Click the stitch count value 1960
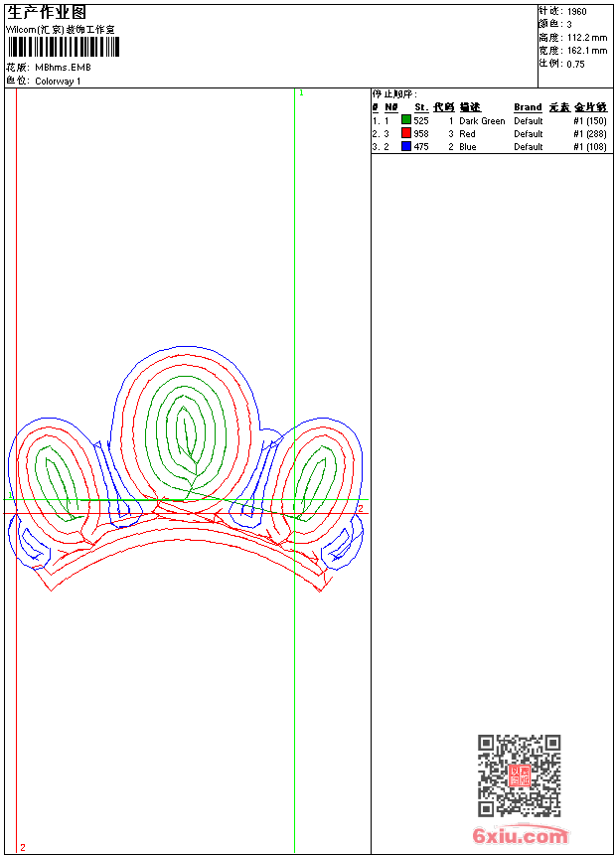Image resolution: width=616 pixels, height=855 pixels. [576, 12]
